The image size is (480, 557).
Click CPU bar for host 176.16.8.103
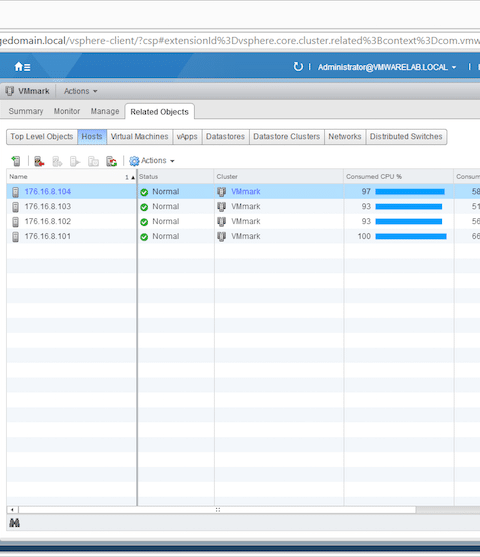pyautogui.click(x=409, y=207)
